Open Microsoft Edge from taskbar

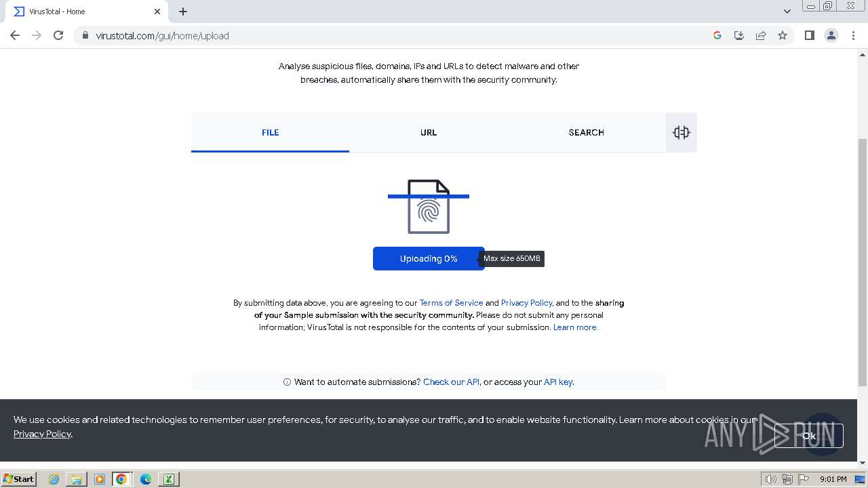coord(146,479)
